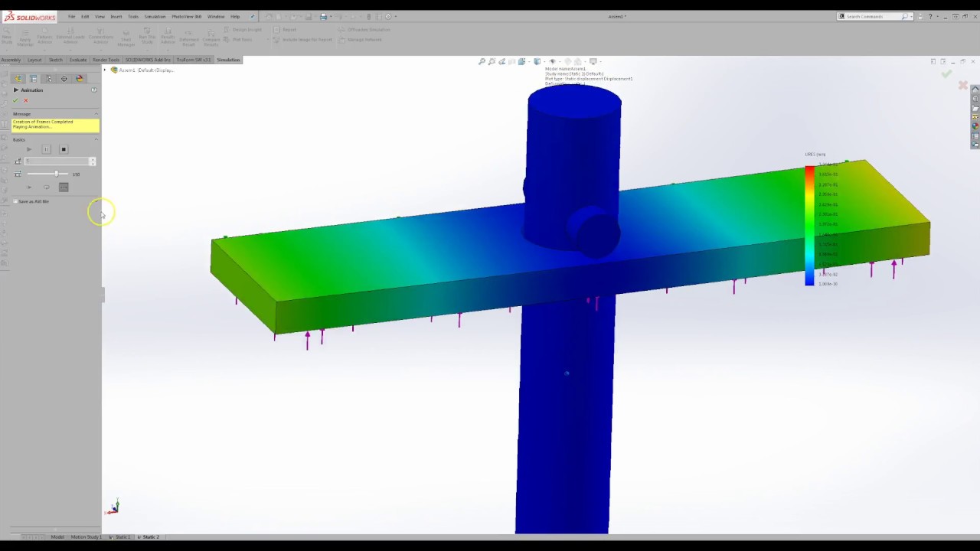980x551 pixels.
Task: Expand the Assem1 flyout tree node
Action: click(106, 70)
